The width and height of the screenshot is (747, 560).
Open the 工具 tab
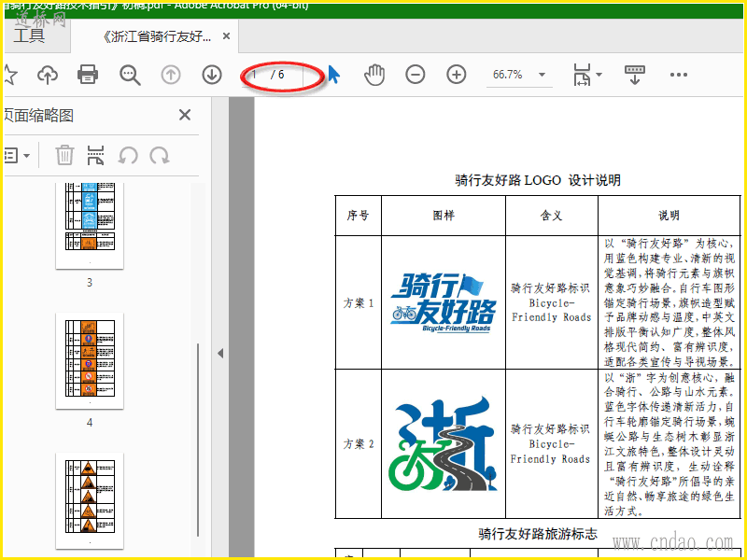coord(30,35)
